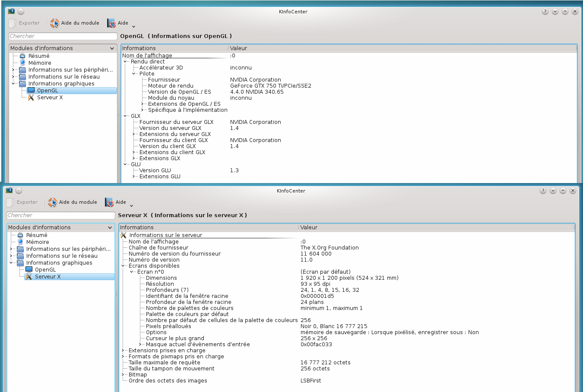Viewport: 583px width, 392px height.
Task: Focus the Chercher search field in the OpenGL window
Action: tap(63, 36)
